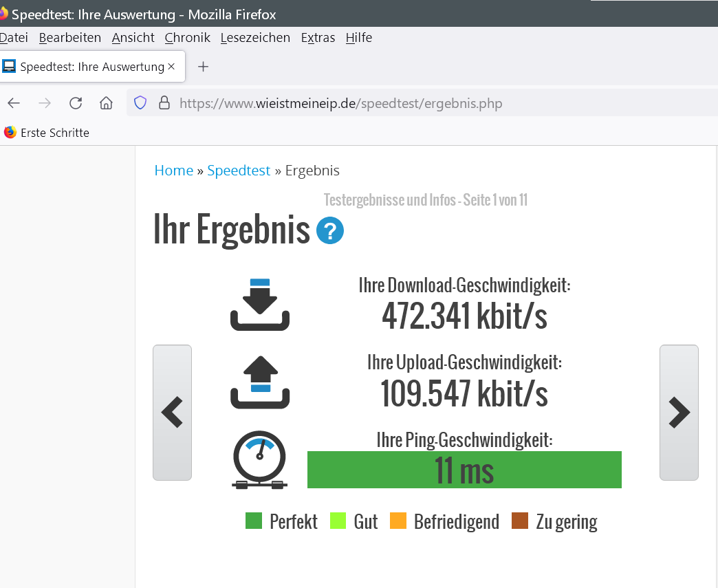
Task: Close the Speedtest: Ihre Auswertung tab
Action: (171, 67)
